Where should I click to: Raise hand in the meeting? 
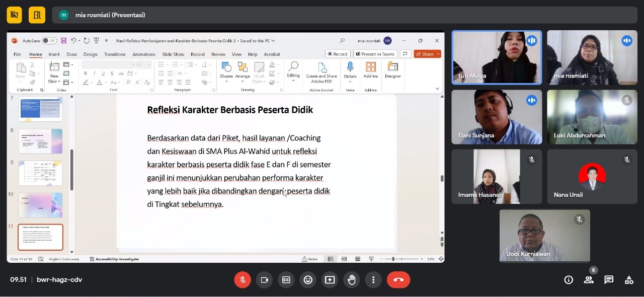352,280
